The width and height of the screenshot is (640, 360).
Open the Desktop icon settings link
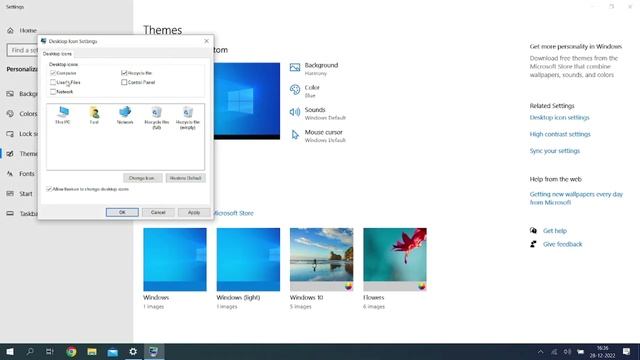559,117
